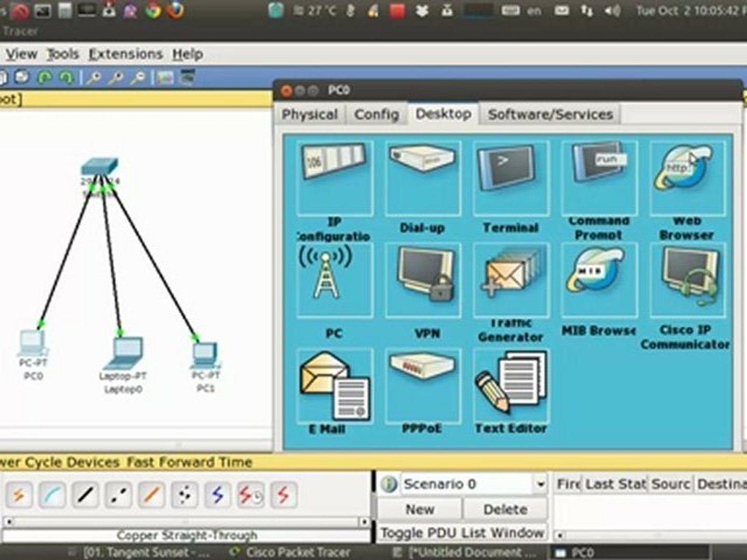Viewport: 747px width, 560px height.
Task: Click the connections horizontal scrollbar
Action: point(186,522)
